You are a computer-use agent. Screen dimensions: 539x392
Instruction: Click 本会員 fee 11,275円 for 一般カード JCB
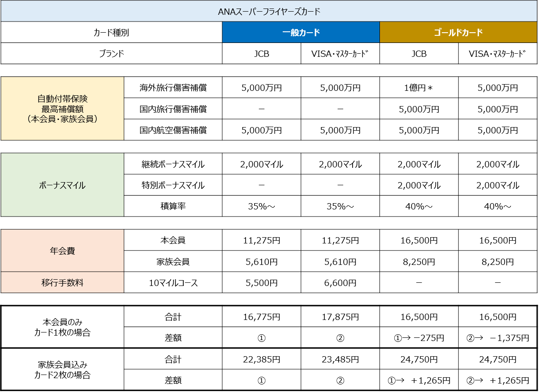tap(262, 240)
